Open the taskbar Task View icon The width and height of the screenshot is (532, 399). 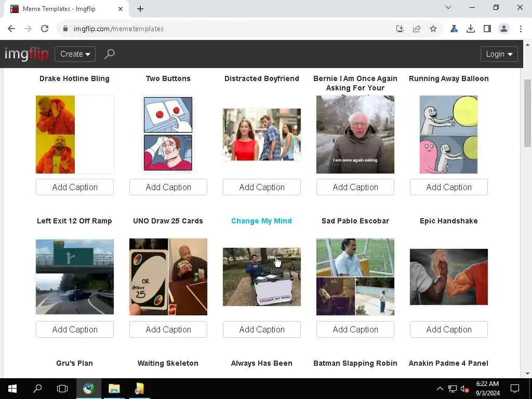pos(62,389)
